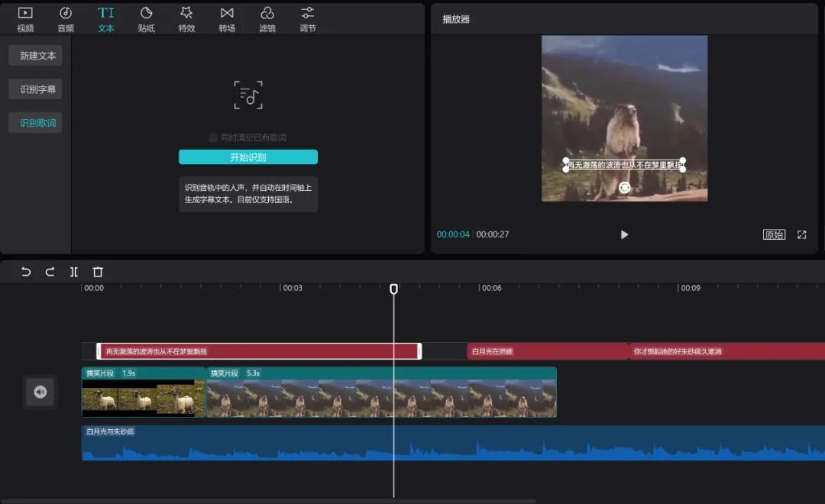This screenshot has height=504, width=825.
Task: Redo the last edit
Action: (x=49, y=271)
